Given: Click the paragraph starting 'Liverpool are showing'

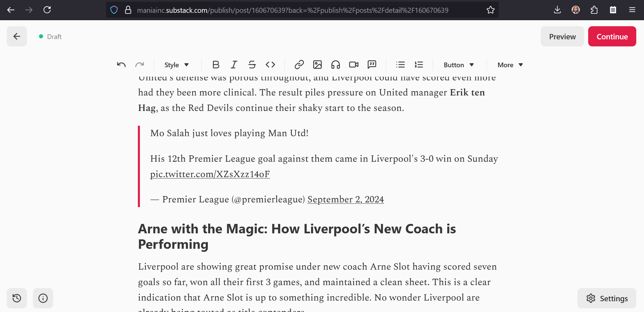Looking at the screenshot, I should 317,287.
